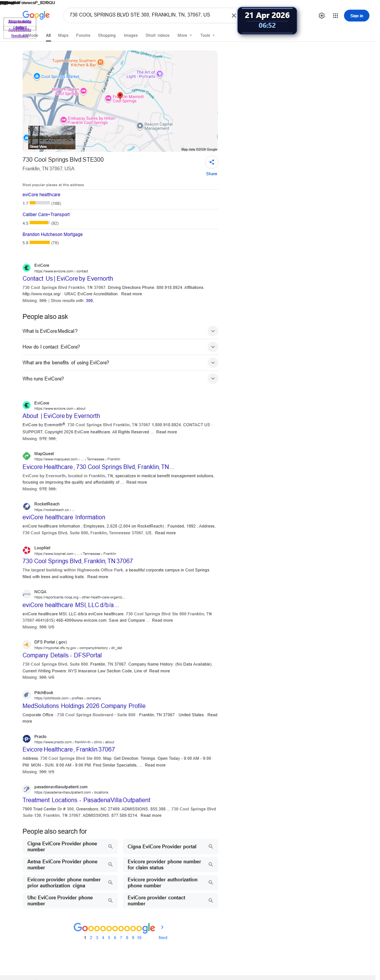Click the Share icon for the address
The height and width of the screenshot is (980, 380).
point(214,164)
